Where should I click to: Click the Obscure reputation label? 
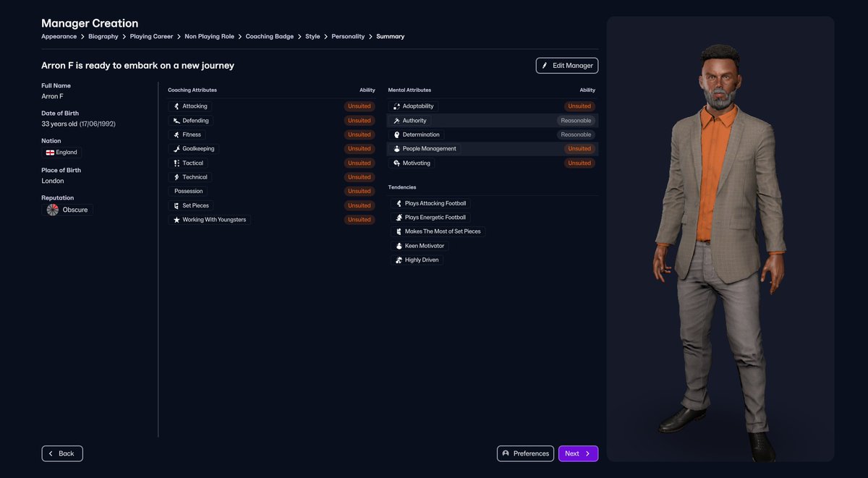click(75, 210)
